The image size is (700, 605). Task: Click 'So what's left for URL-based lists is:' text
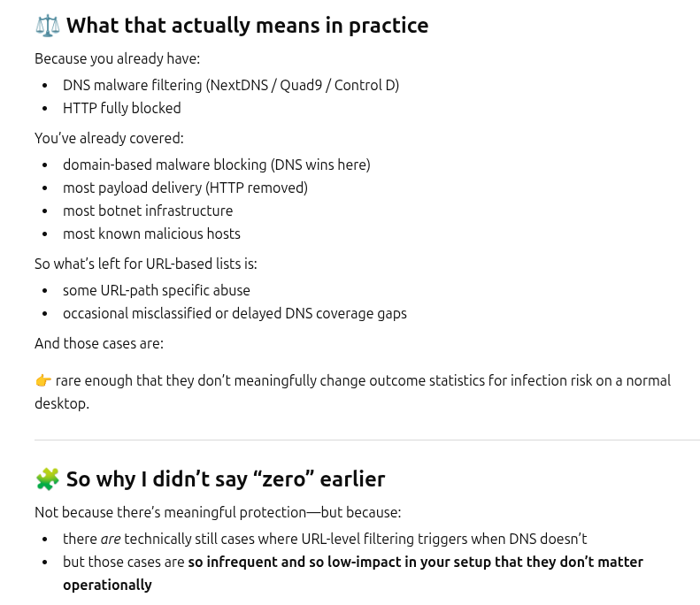pyautogui.click(x=146, y=264)
